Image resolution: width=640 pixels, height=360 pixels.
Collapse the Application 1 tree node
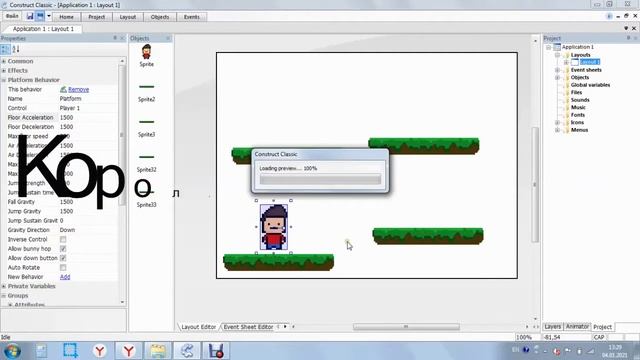[x=549, y=47]
